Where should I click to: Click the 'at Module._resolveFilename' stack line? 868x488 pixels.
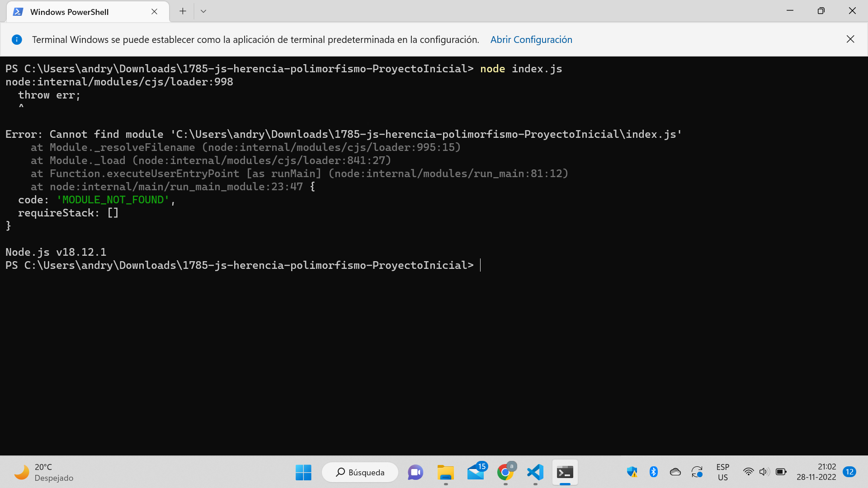246,147
